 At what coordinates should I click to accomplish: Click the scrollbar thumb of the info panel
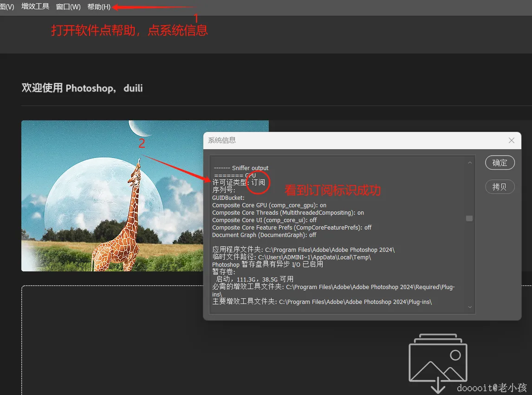(x=469, y=218)
